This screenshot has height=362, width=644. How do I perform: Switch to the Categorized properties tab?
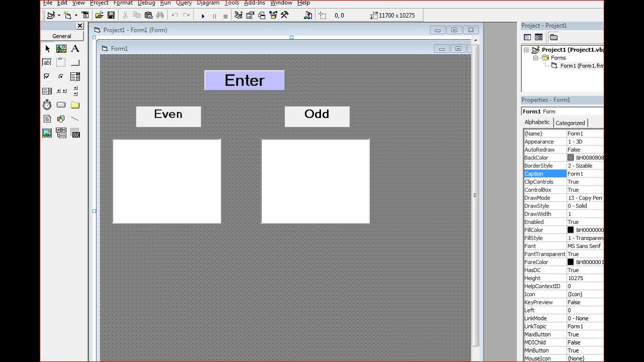[570, 123]
